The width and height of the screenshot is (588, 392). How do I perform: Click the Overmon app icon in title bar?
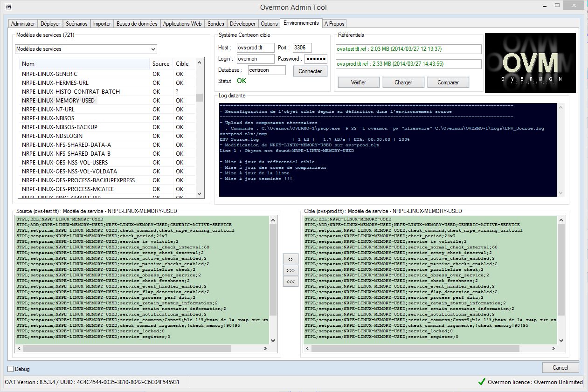(x=8, y=7)
